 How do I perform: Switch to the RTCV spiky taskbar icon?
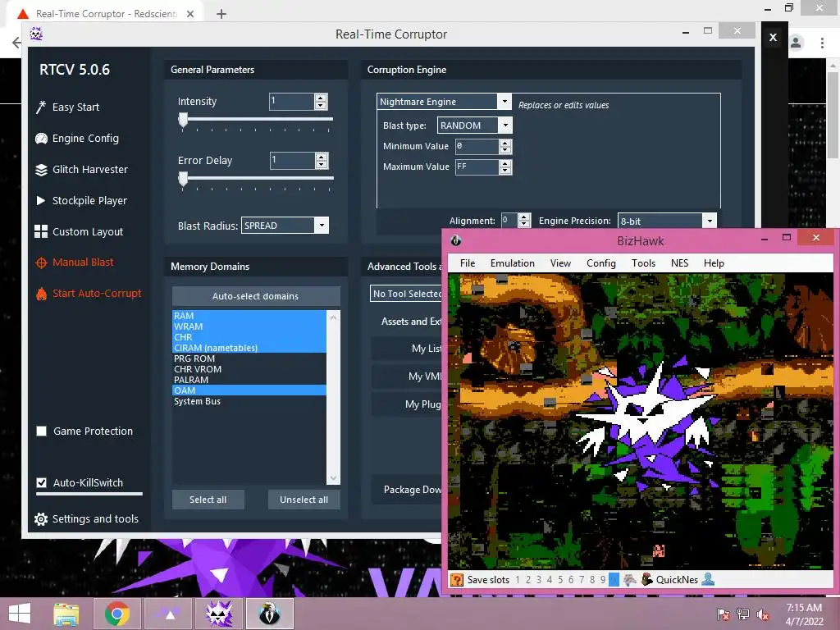click(x=219, y=614)
